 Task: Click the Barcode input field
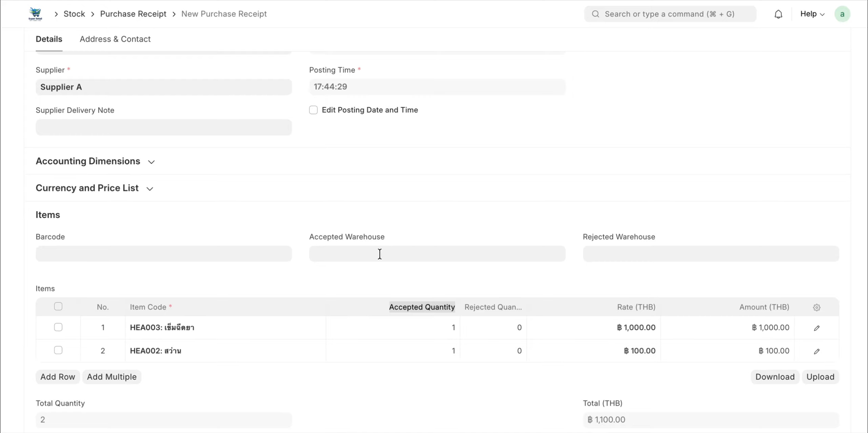[x=164, y=254]
